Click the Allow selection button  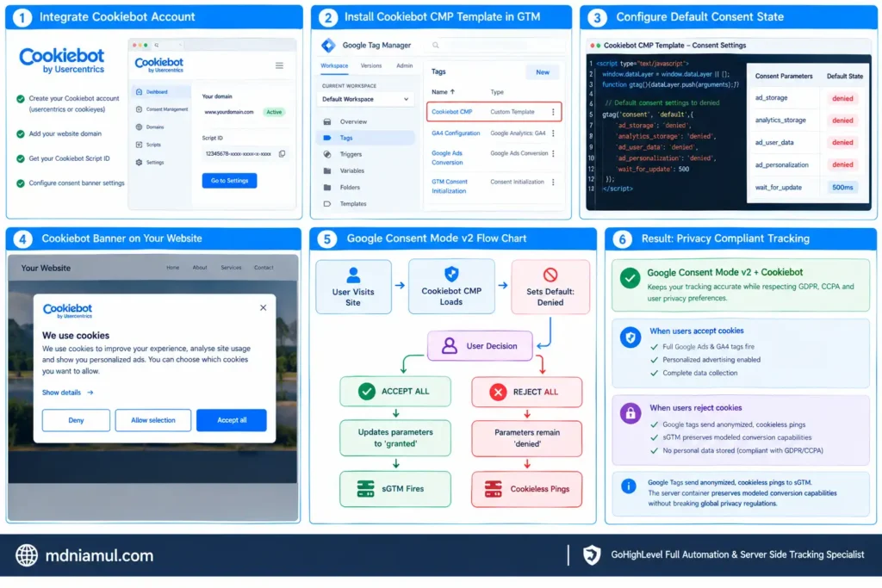pos(153,420)
